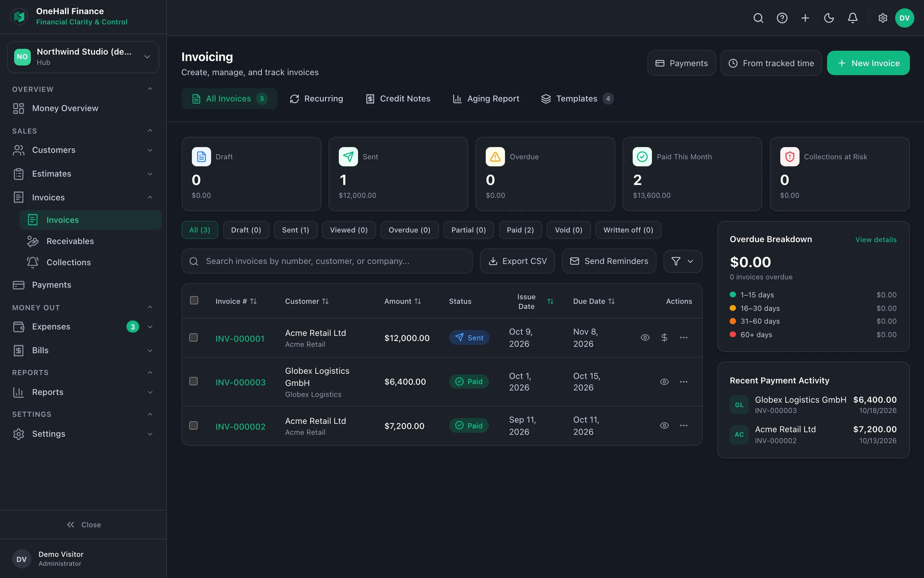Open Money Overview in sidebar
This screenshot has width=924, height=578.
pos(83,109)
